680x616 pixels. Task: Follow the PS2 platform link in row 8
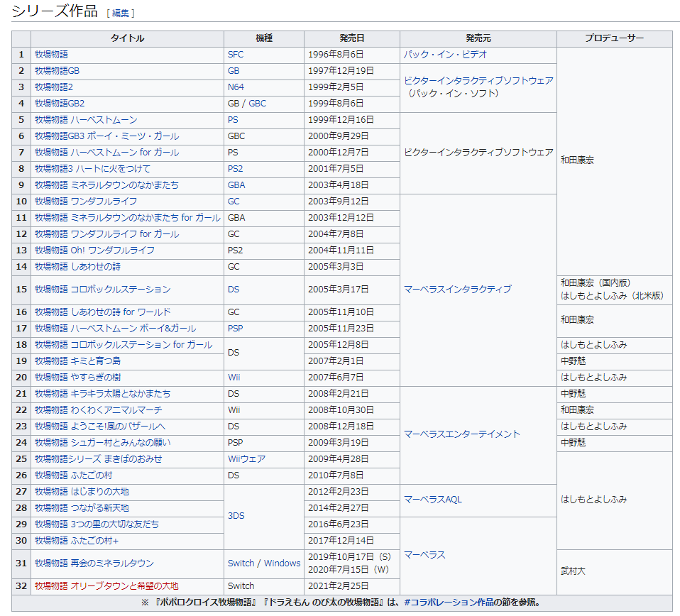click(x=235, y=169)
